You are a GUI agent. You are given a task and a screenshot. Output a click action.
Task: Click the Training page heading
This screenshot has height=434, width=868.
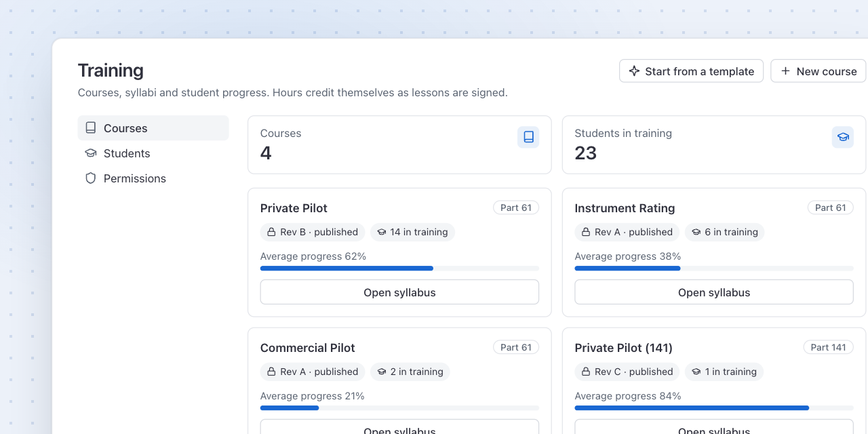pos(111,71)
